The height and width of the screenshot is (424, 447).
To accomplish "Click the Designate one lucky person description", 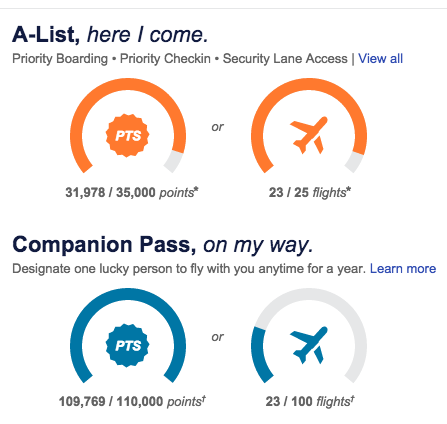I will click(189, 269).
